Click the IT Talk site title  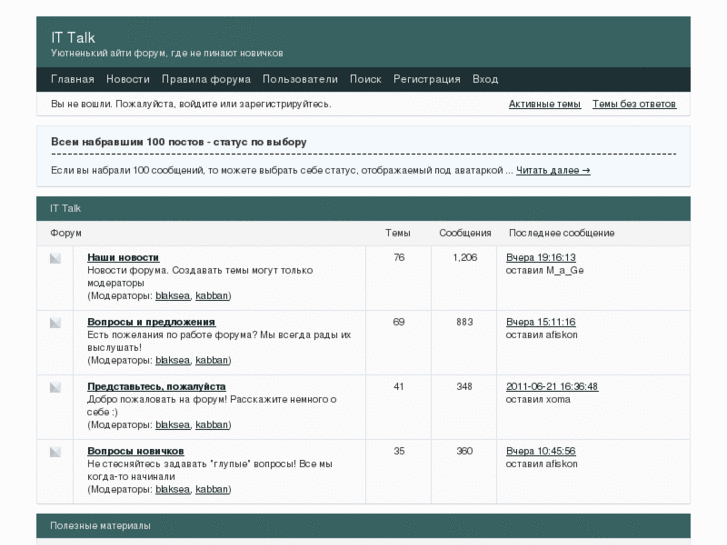pos(73,38)
